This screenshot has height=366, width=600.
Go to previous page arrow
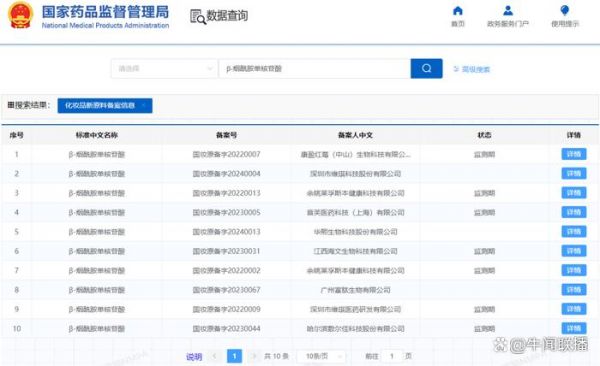pyautogui.click(x=215, y=356)
